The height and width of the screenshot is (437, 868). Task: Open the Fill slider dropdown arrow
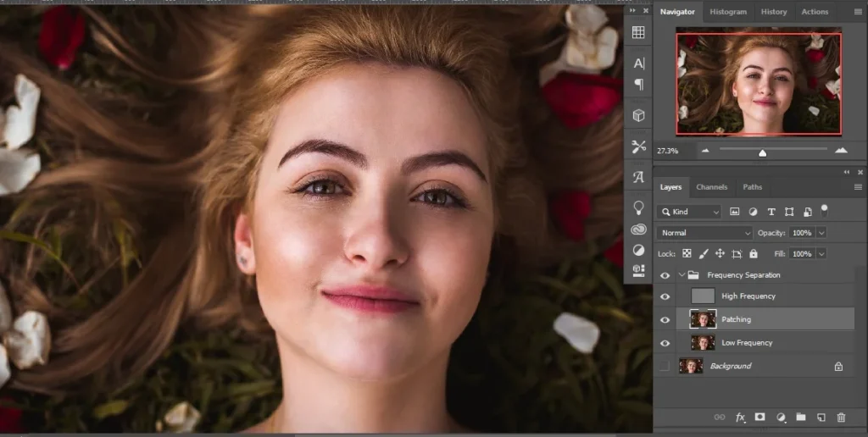(x=821, y=254)
